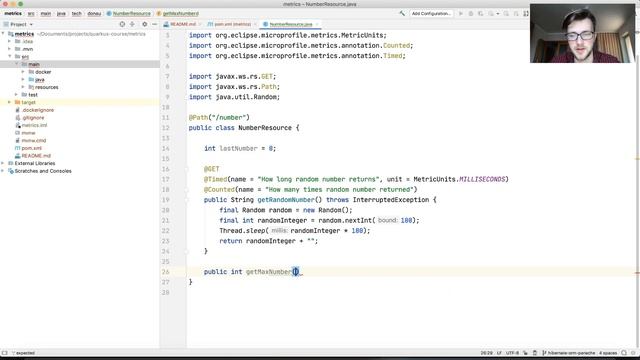The width and height of the screenshot is (640, 360).
Task: Expand the test folder
Action: coord(16,95)
